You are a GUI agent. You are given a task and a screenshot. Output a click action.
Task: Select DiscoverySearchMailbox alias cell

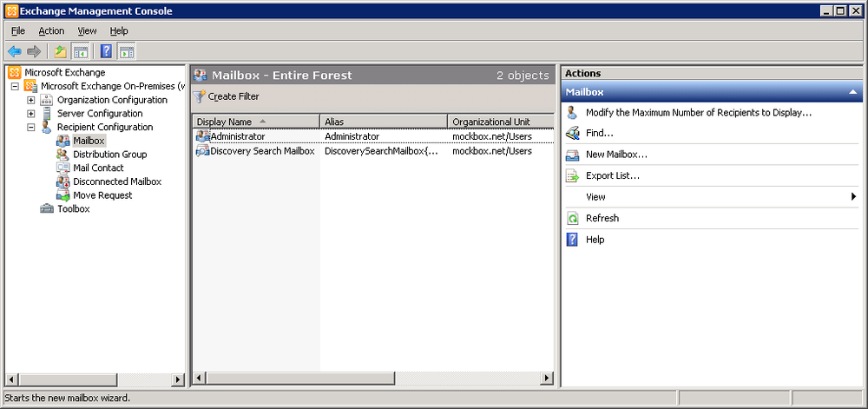pyautogui.click(x=381, y=150)
